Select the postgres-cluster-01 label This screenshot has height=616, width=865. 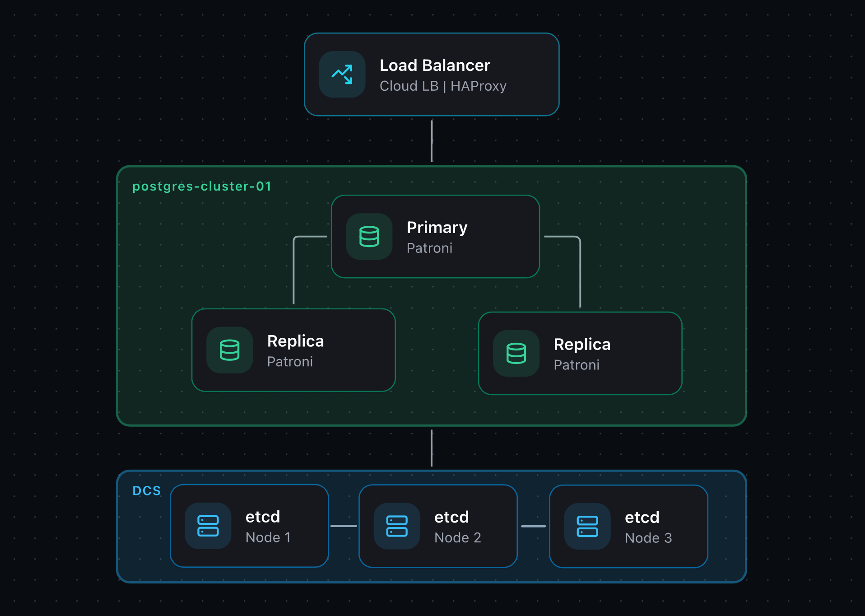point(202,186)
